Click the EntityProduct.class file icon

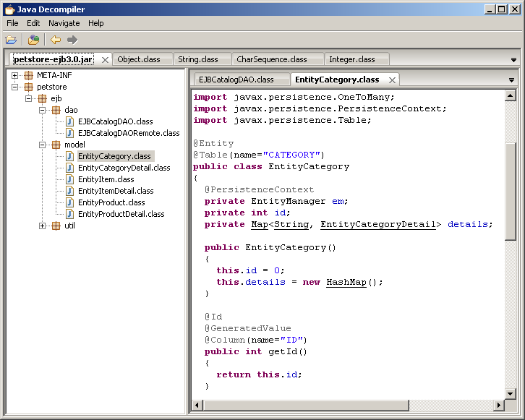[x=69, y=202]
